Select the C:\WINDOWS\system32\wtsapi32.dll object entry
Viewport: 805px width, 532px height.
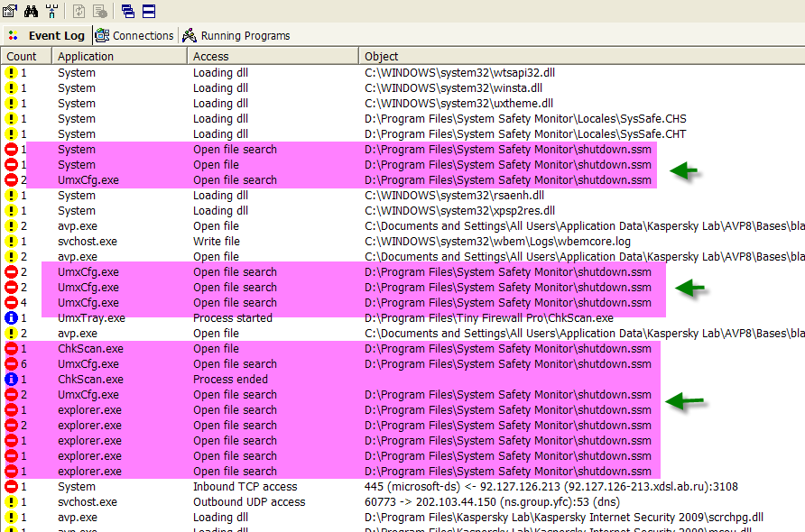(x=459, y=73)
